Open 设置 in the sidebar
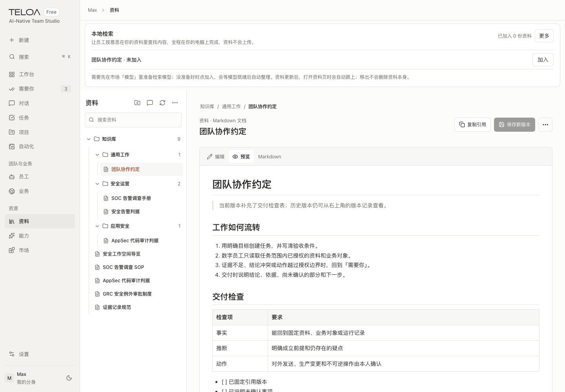This screenshot has height=392, width=565. [x=40, y=354]
